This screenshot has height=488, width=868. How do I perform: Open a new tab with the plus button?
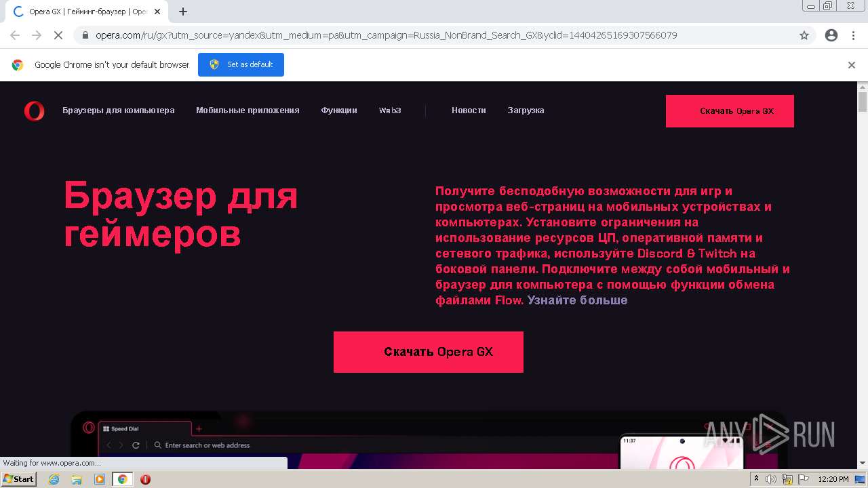click(x=183, y=12)
